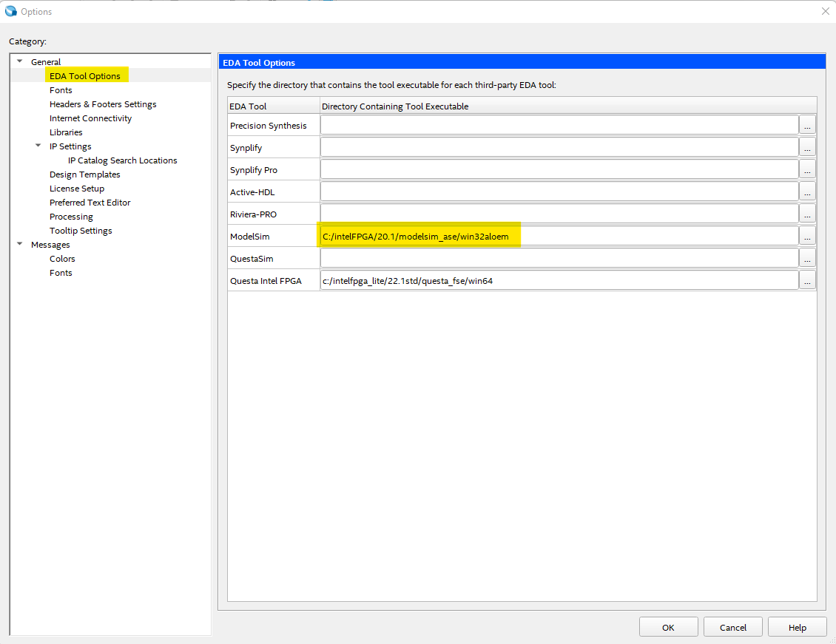Image resolution: width=836 pixels, height=644 pixels.
Task: Click the Precision Synthesis path field
Action: tap(559, 125)
